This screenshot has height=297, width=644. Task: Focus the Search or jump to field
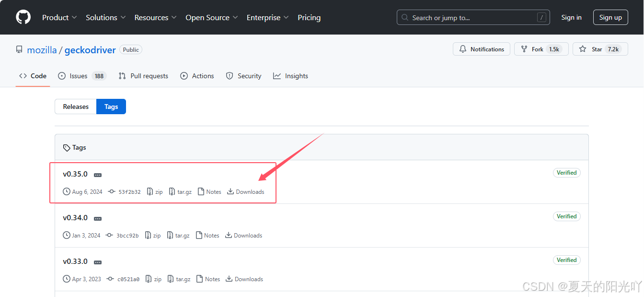[x=473, y=17]
